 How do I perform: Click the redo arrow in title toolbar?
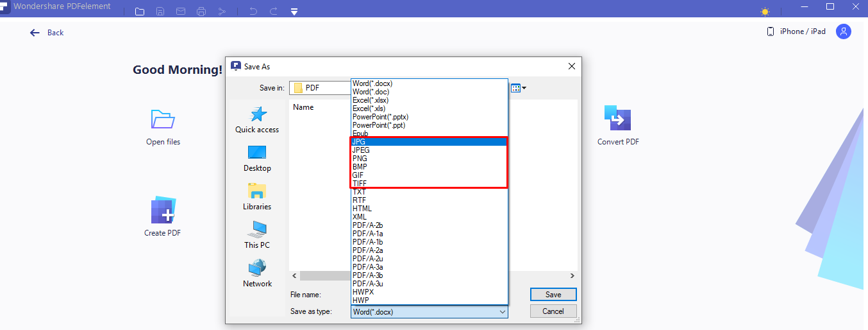274,12
